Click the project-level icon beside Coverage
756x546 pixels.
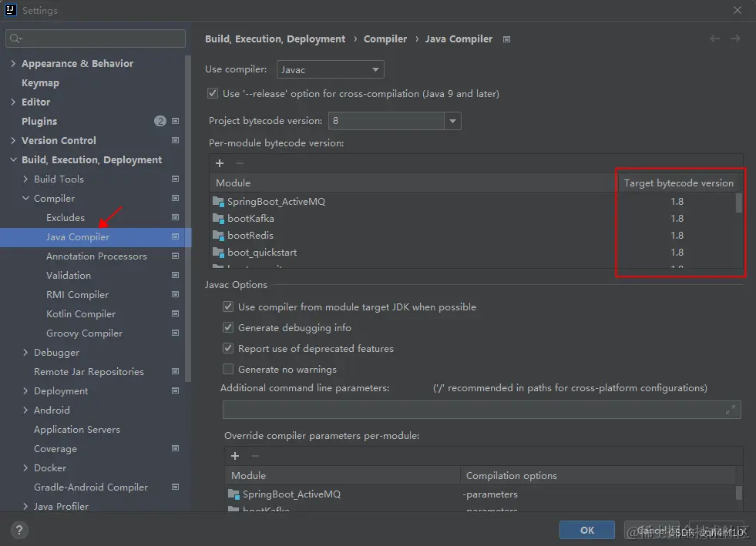coord(175,448)
